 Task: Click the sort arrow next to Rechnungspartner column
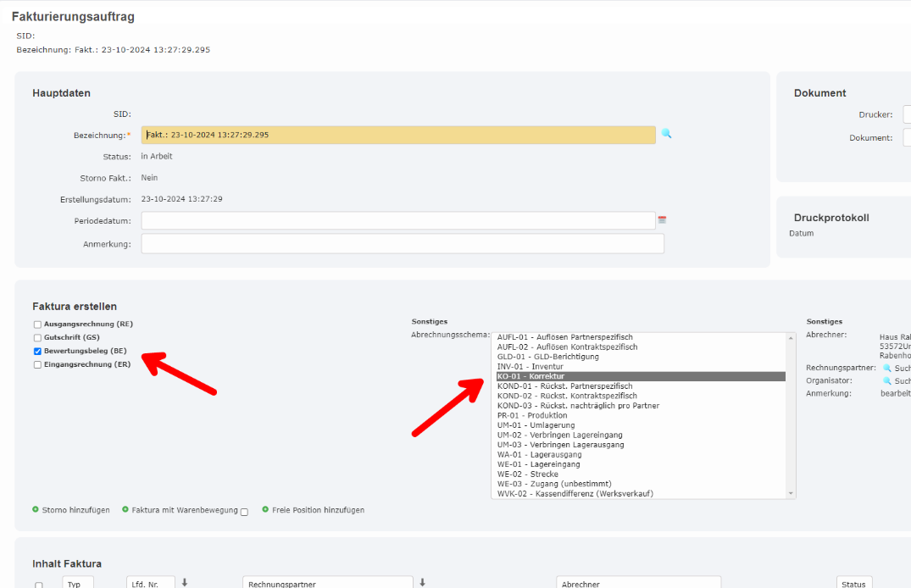point(422,583)
